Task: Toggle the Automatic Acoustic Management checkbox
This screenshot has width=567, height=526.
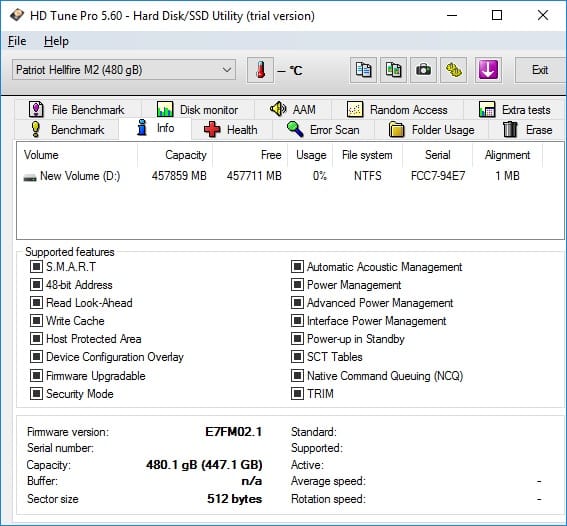Action: coord(297,267)
